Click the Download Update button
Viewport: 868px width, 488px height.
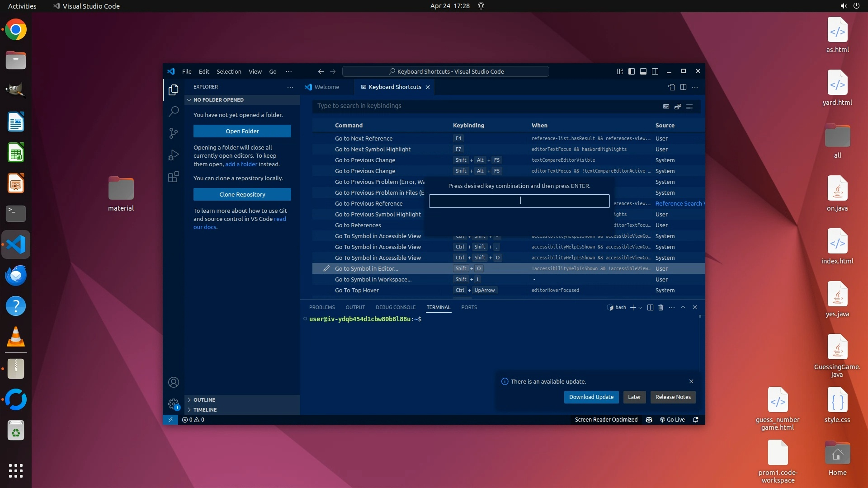(591, 397)
